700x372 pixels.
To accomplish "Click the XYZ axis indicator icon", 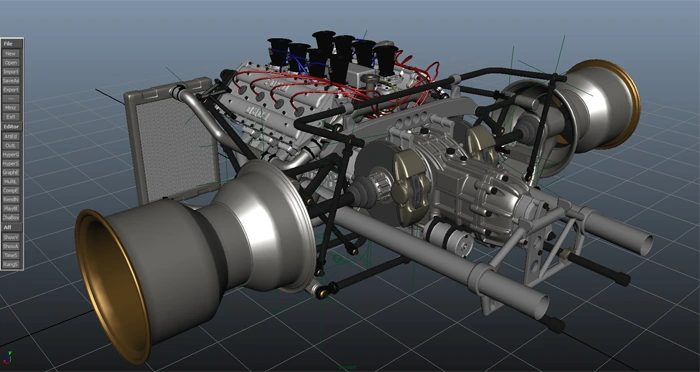I will coord(8,357).
